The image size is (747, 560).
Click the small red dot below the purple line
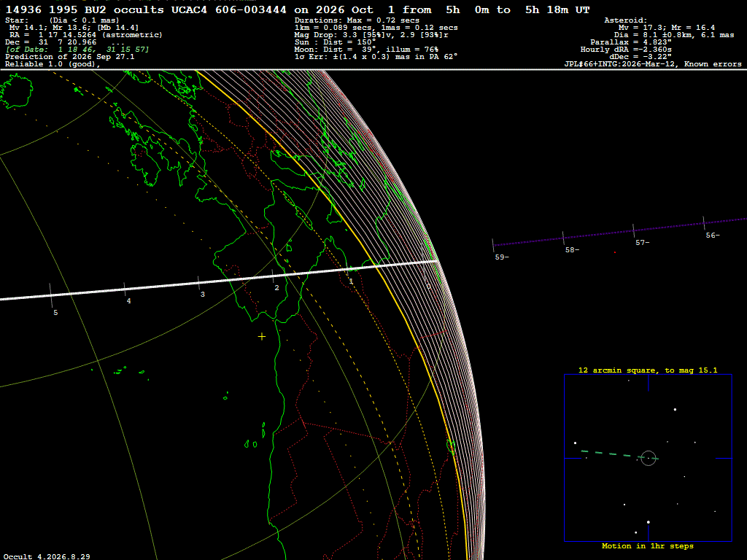tap(615, 252)
